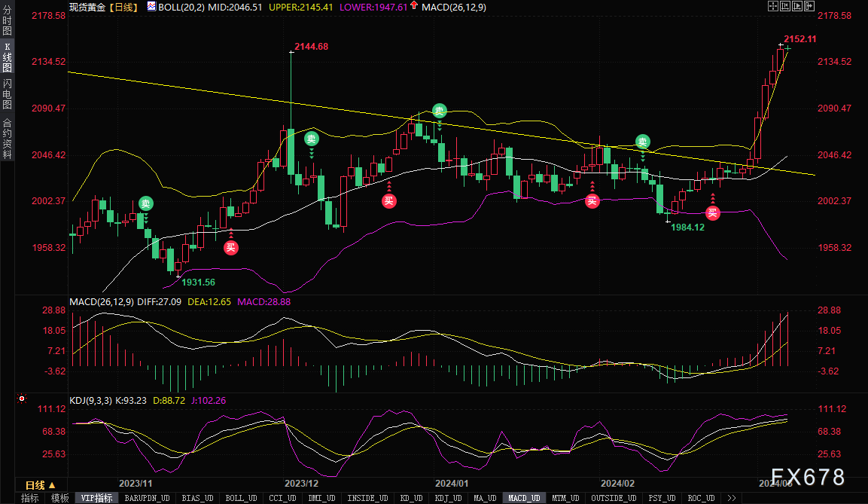Click the DIFF:27.09 value
Viewport: 868px width, 504px height.
click(159, 302)
